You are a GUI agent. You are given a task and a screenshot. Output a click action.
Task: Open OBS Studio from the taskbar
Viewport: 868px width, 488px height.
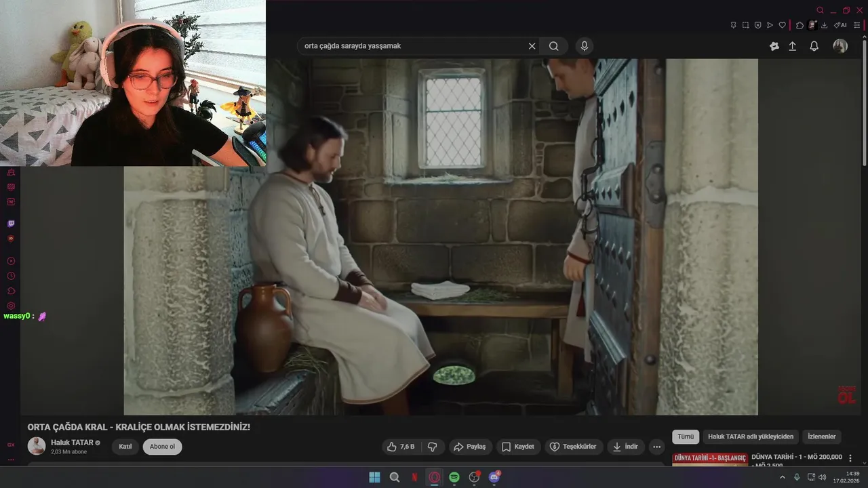475,477
